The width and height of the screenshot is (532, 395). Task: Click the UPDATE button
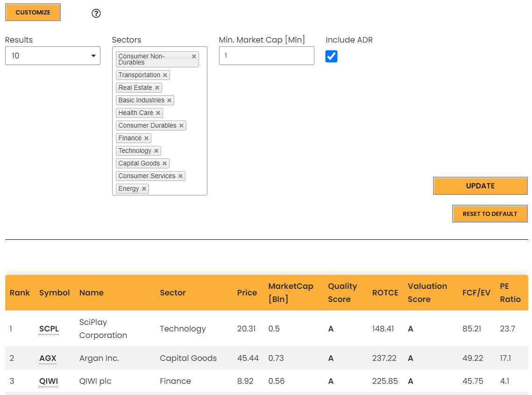point(480,186)
